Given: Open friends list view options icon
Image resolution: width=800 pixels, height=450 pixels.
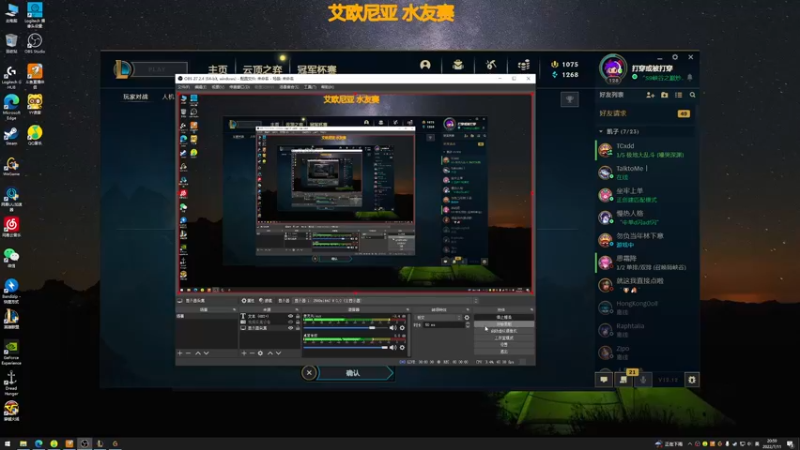Looking at the screenshot, I should pyautogui.click(x=679, y=95).
